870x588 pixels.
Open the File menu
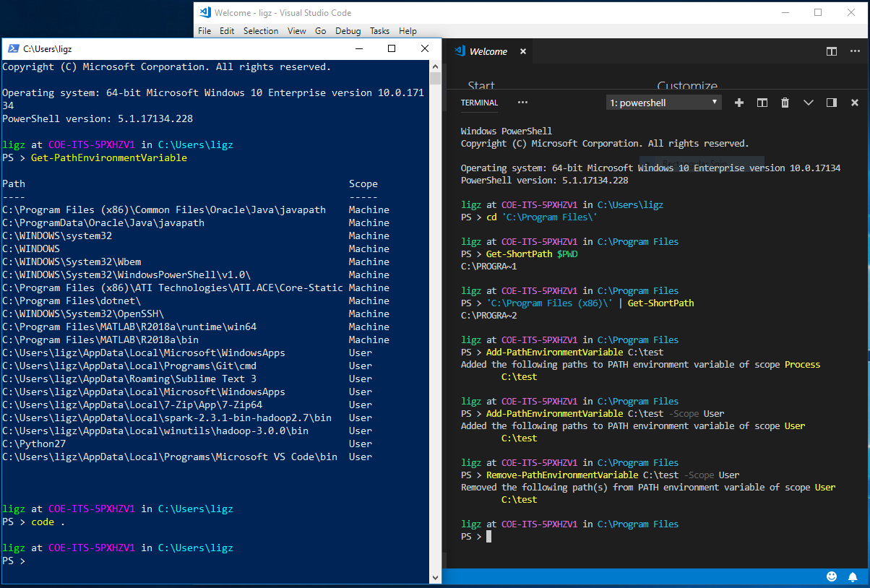(204, 31)
